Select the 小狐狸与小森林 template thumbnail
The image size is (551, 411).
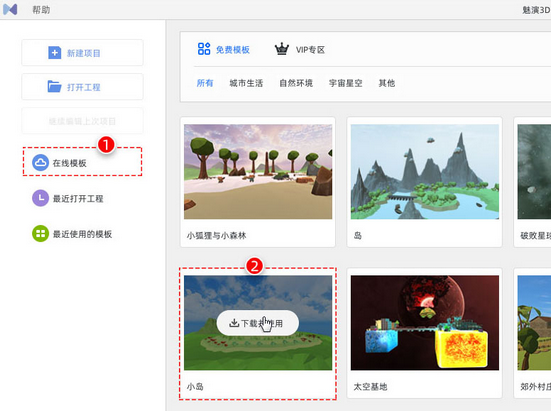(x=258, y=172)
